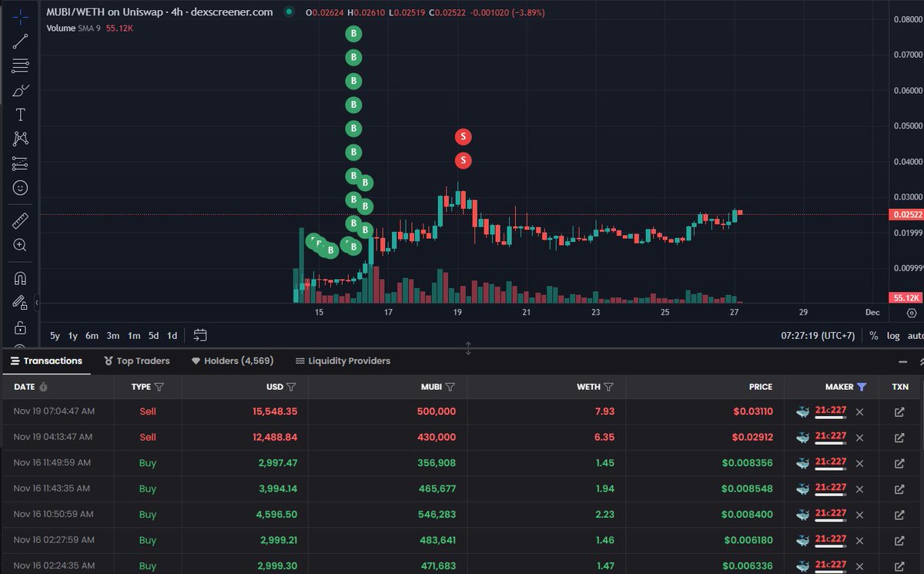Screen dimensions: 924x574
Task: Open transaction link for 2,999.21 USD buy
Action: (899, 540)
